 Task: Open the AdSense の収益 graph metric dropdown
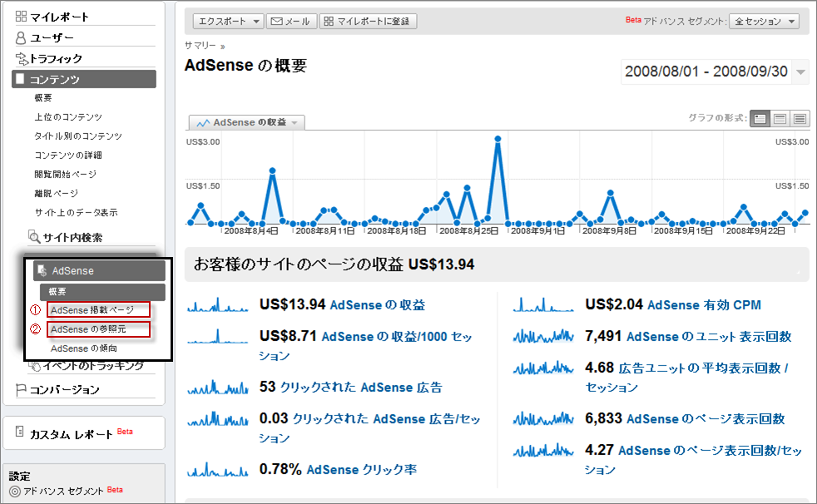247,122
